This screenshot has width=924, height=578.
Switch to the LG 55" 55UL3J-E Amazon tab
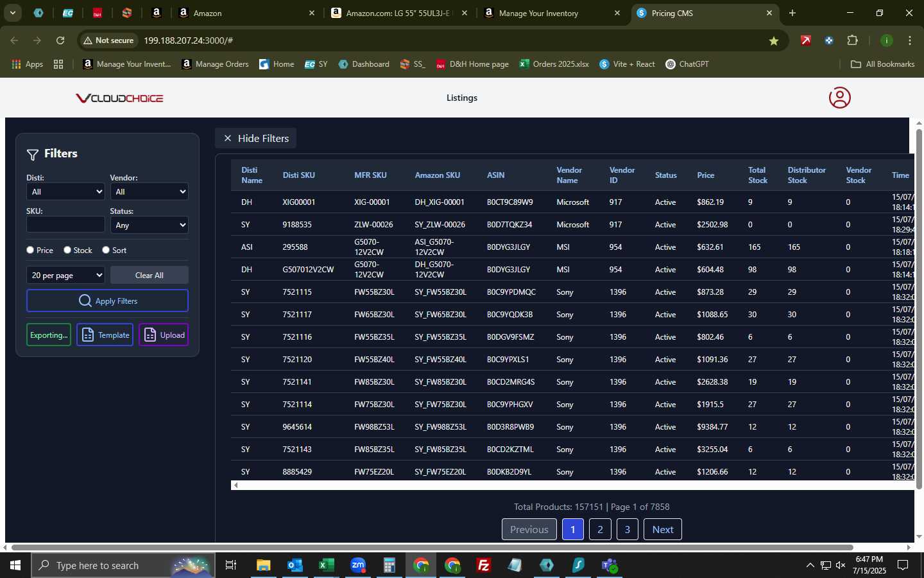coord(399,13)
